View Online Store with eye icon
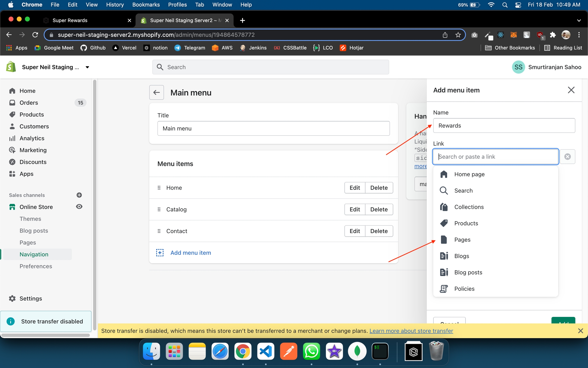Screen dimensions: 588x368 pyautogui.click(x=79, y=207)
